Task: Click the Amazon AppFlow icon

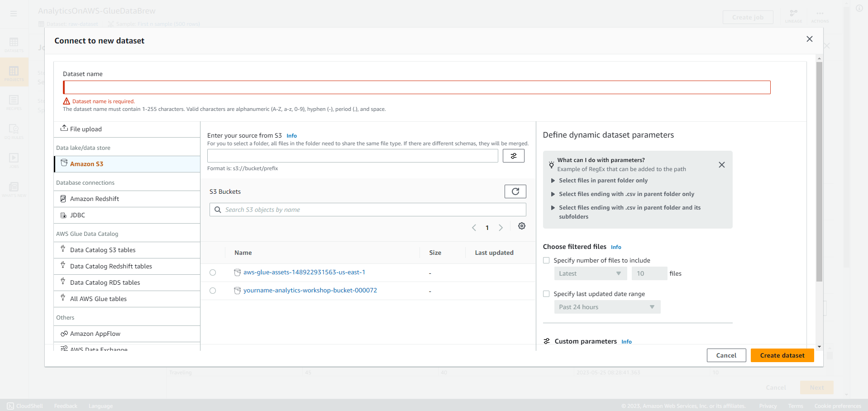Action: 64,334
